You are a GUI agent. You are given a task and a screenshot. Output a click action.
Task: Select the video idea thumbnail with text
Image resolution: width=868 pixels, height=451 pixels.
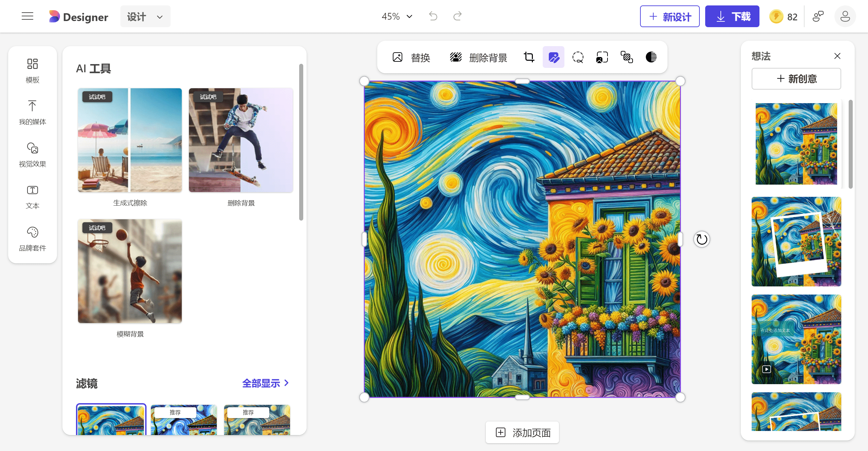[796, 339]
